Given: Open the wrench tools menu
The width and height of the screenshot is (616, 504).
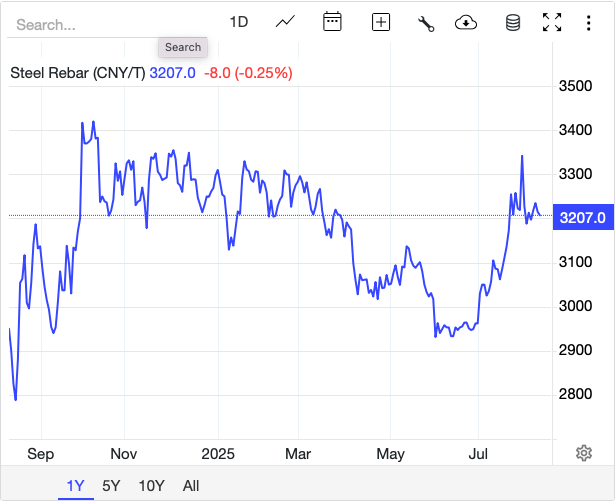Looking at the screenshot, I should pyautogui.click(x=426, y=23).
